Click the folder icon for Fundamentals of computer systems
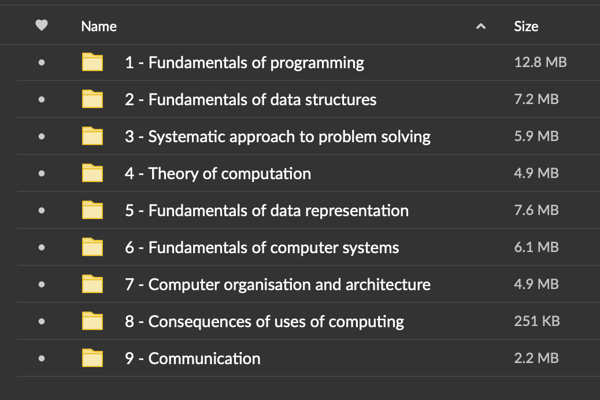The height and width of the screenshot is (400, 600). [x=93, y=248]
